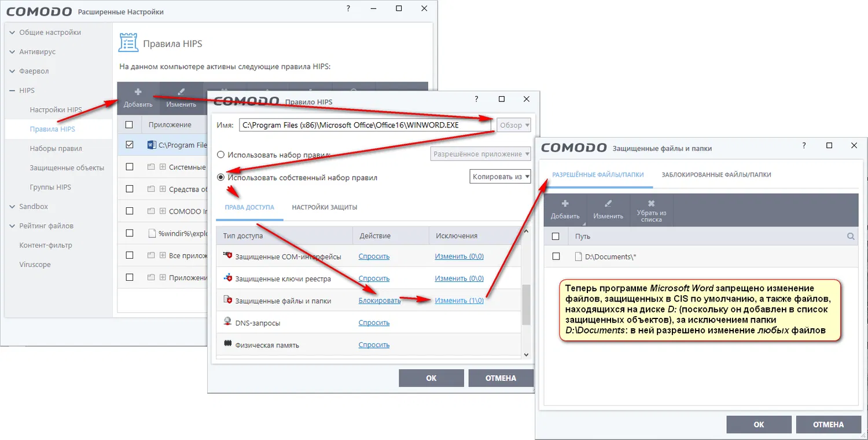Click the DNS-запросы row icon
The image size is (868, 440).
point(227,322)
